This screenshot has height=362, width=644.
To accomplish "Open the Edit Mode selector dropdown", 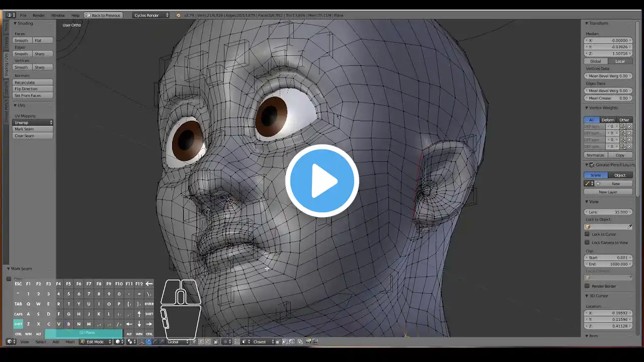I will (96, 342).
